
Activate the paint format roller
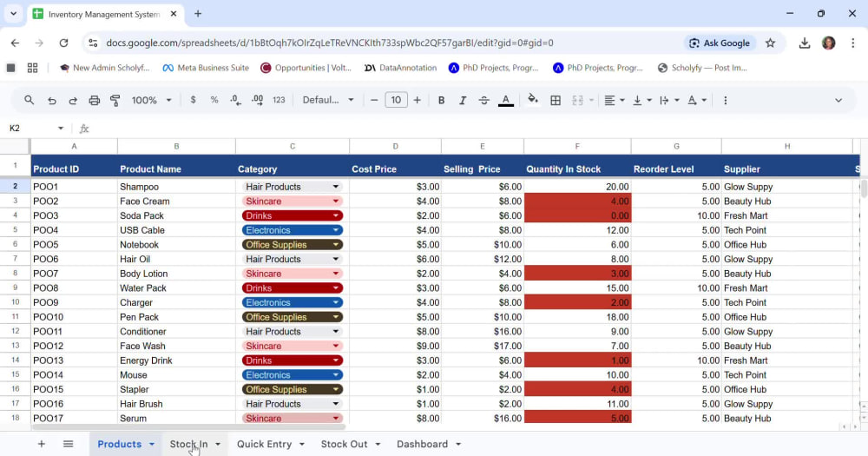click(x=115, y=100)
